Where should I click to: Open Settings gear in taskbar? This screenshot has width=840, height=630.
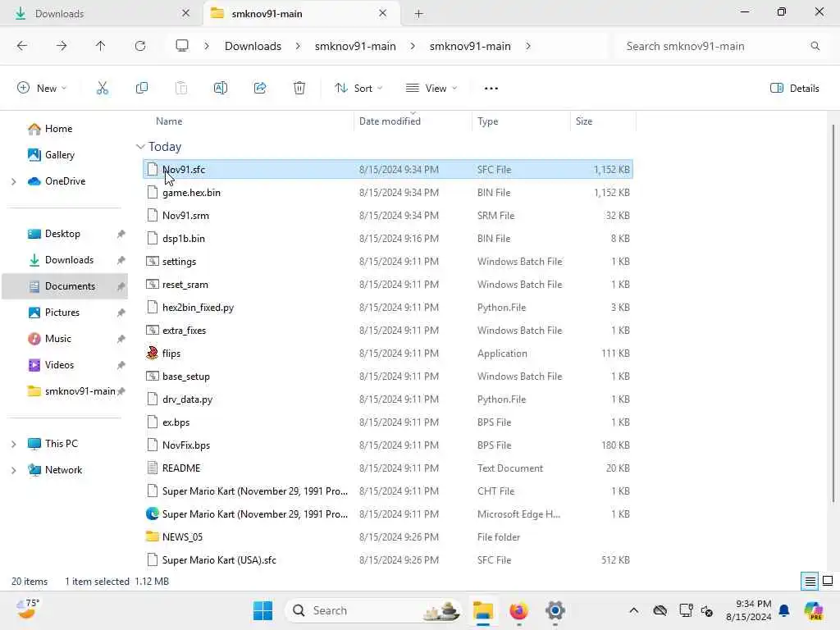coord(555,610)
